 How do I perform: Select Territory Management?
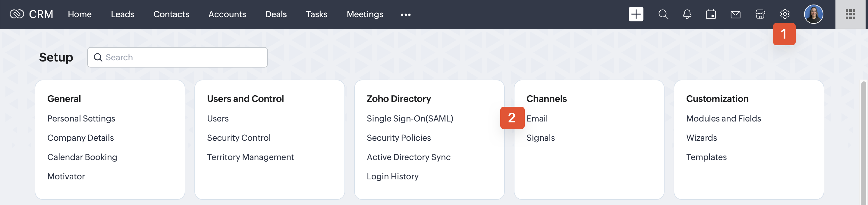pos(250,157)
